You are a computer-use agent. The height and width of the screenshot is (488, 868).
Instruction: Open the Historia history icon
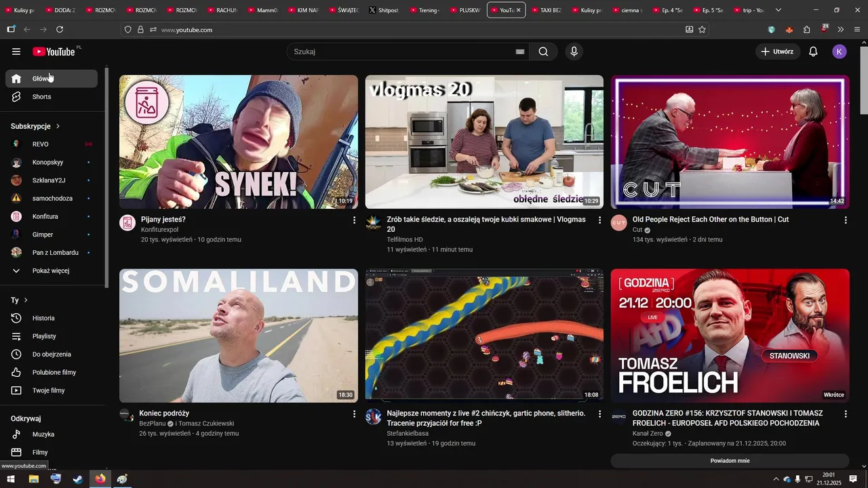pos(16,318)
